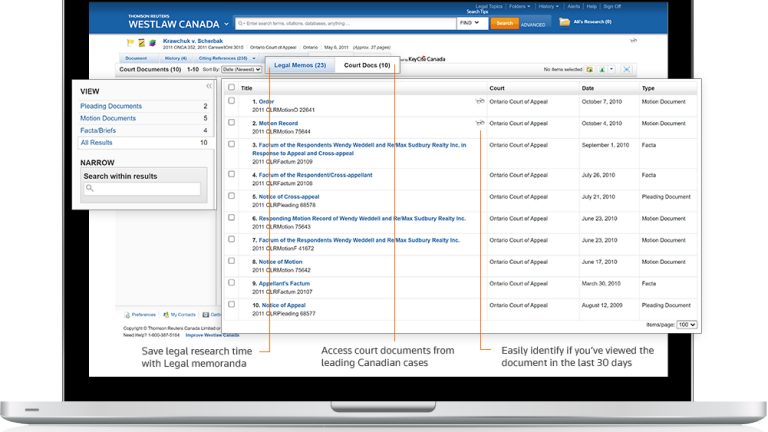Click the Improve Westlaw Canada link
The image size is (768, 432).
point(212,335)
